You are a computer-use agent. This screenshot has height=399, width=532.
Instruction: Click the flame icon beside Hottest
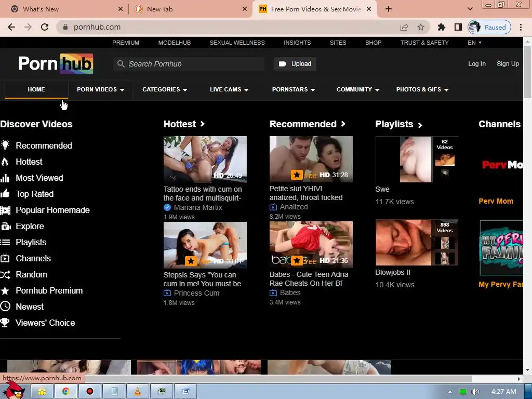coord(5,162)
